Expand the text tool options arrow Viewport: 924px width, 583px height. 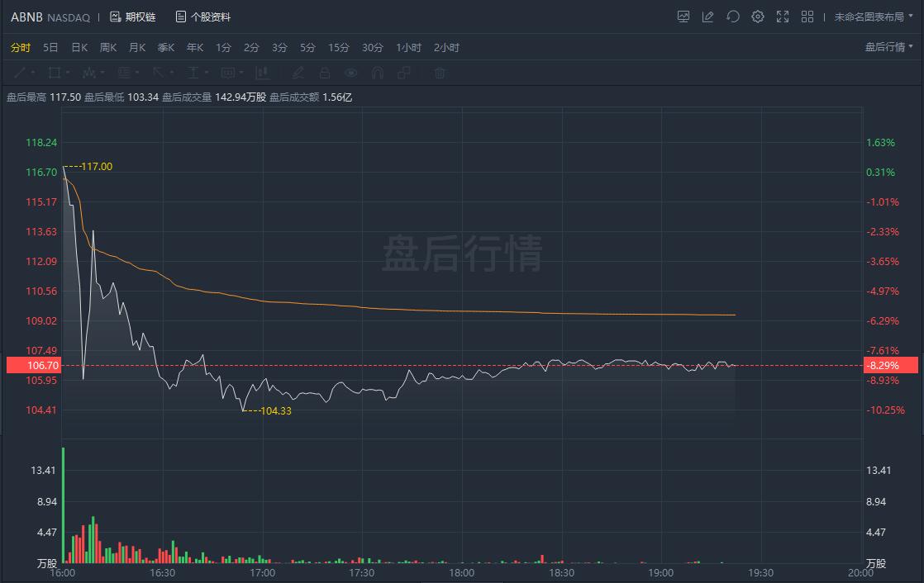207,73
